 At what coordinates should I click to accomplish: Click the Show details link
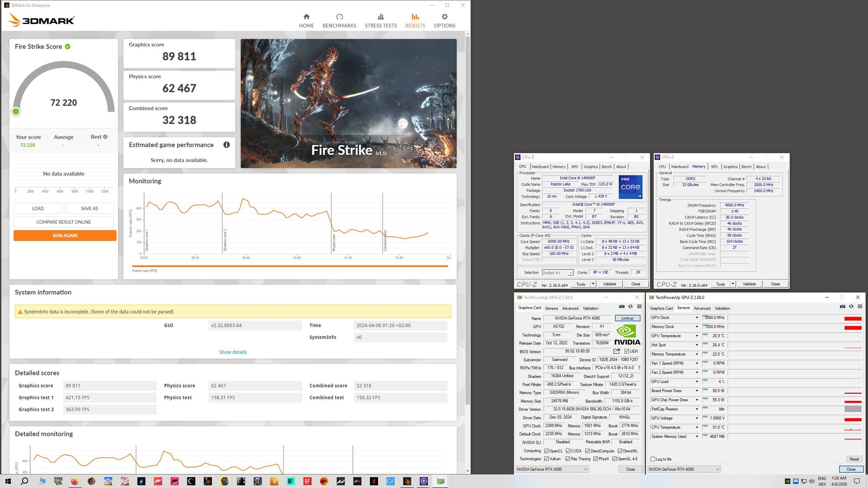click(x=233, y=352)
